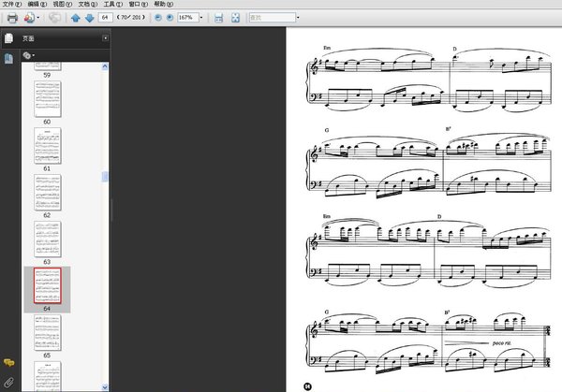
Task: Click the zoom out minus button
Action: (158, 17)
